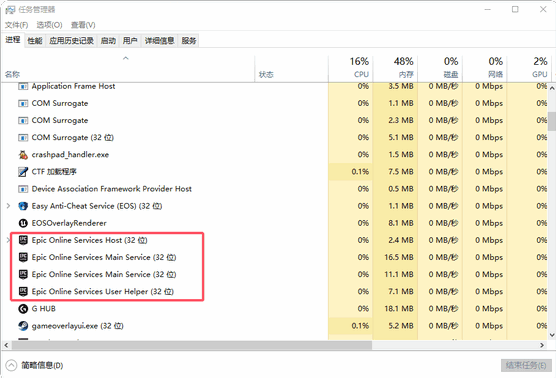Select the EOSOverlayRenderer process name
The width and height of the screenshot is (556, 378).
pyautogui.click(x=69, y=223)
